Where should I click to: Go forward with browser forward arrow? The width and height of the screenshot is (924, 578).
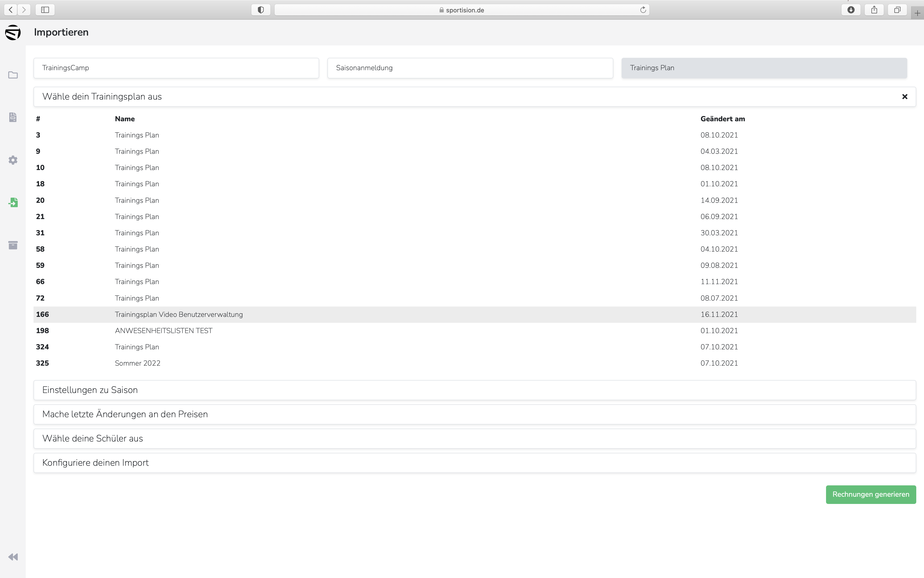point(24,10)
